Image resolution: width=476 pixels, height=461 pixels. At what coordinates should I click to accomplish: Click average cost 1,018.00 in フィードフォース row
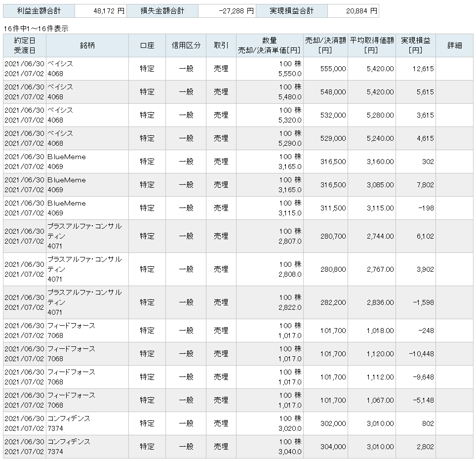[380, 331]
